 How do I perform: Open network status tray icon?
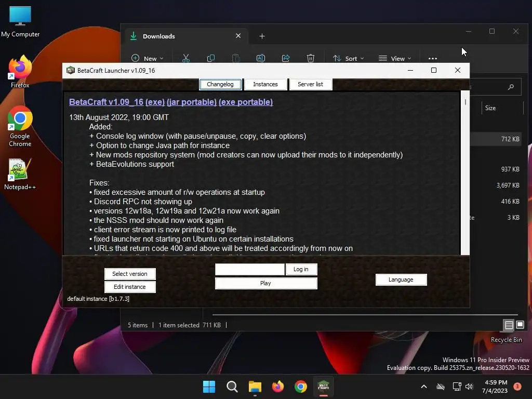coord(457,387)
